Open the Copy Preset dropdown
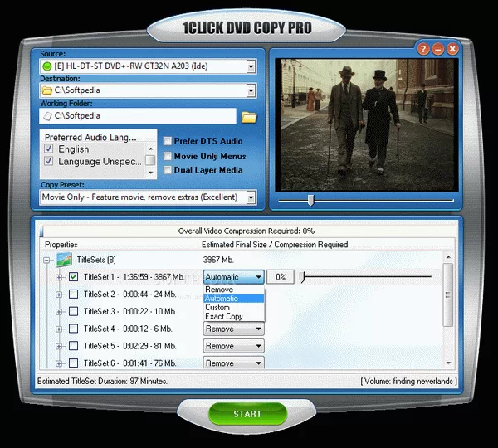498x448 pixels. pyautogui.click(x=251, y=197)
